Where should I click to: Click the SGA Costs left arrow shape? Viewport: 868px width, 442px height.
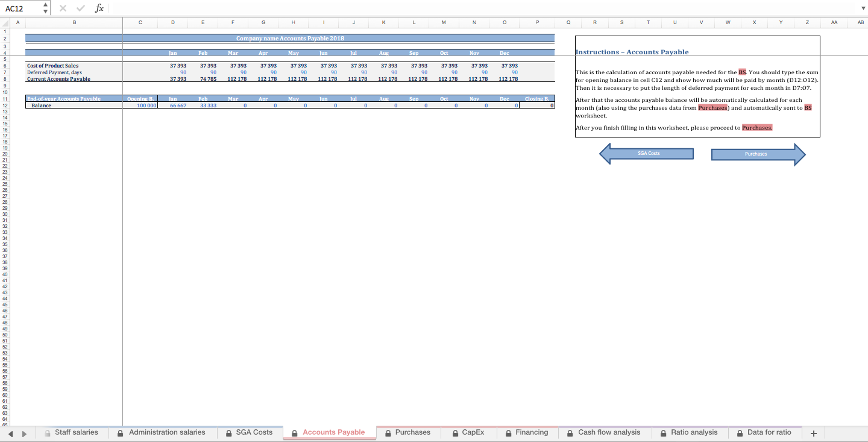(646, 154)
